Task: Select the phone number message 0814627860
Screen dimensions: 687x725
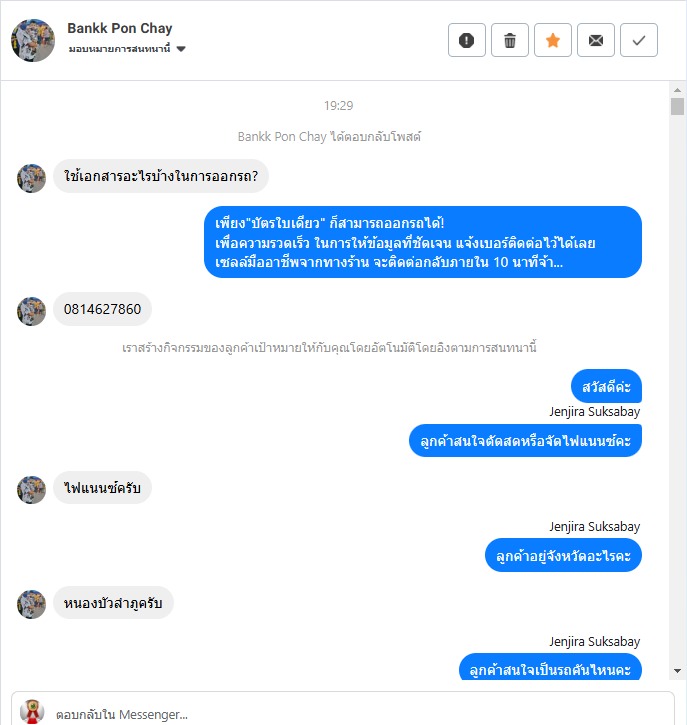Action: 102,309
